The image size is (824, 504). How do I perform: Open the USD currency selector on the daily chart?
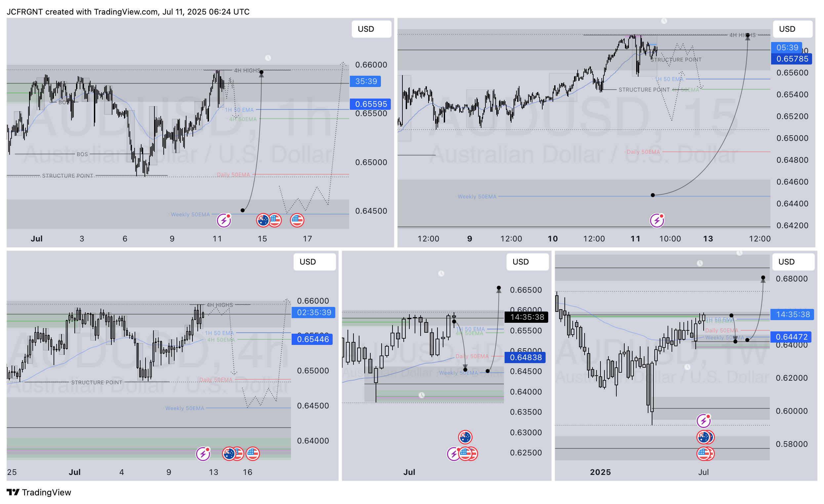527,262
